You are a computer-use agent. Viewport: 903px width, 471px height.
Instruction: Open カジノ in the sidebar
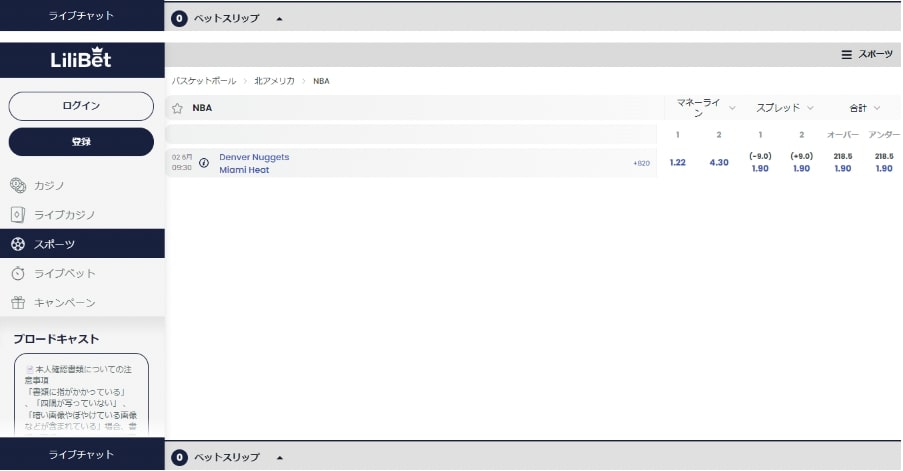point(82,185)
